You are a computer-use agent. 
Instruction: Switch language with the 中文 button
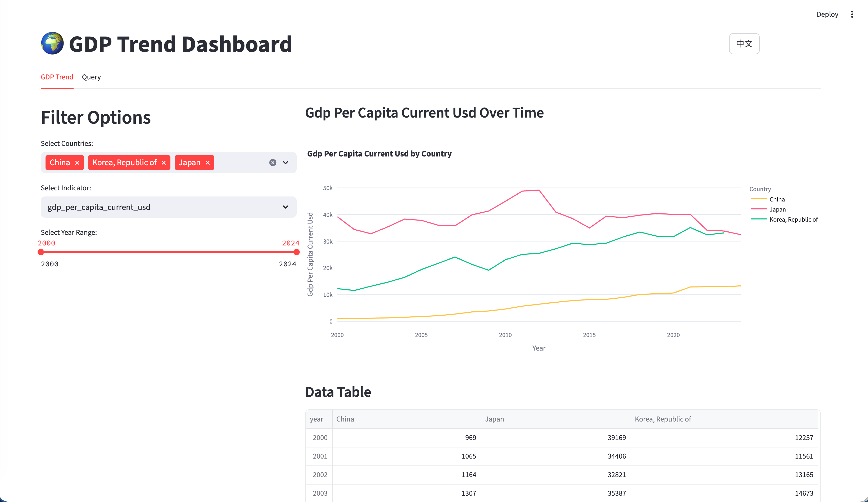(744, 44)
